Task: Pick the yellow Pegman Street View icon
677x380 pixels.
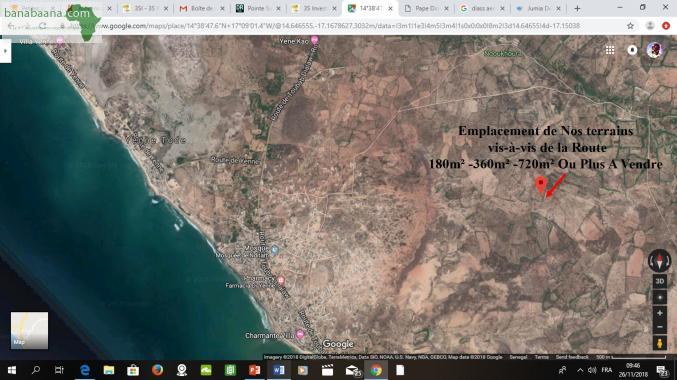Action: pos(659,343)
